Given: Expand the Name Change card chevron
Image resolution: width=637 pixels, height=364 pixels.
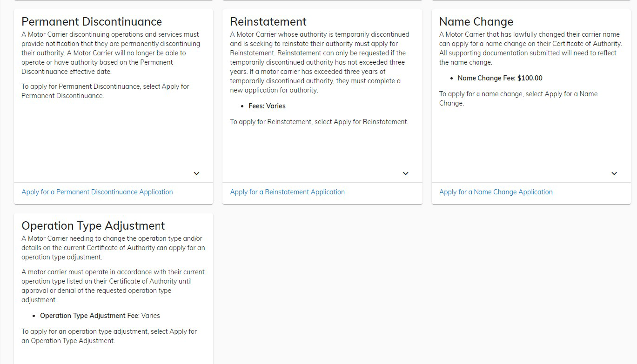Looking at the screenshot, I should click(614, 173).
